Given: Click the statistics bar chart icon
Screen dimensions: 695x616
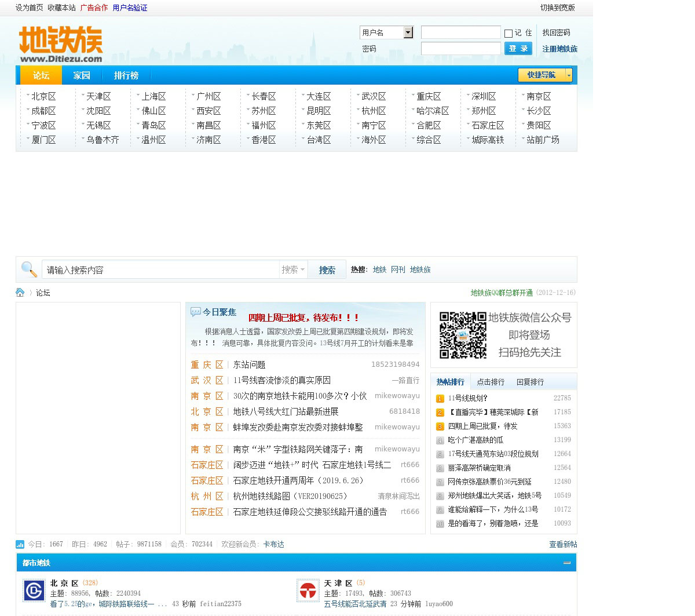Looking at the screenshot, I should pos(20,545).
